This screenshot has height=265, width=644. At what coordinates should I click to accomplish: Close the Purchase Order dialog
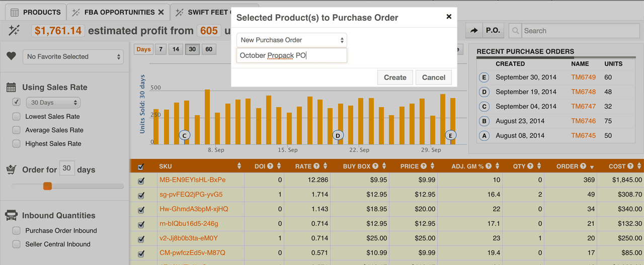[449, 17]
